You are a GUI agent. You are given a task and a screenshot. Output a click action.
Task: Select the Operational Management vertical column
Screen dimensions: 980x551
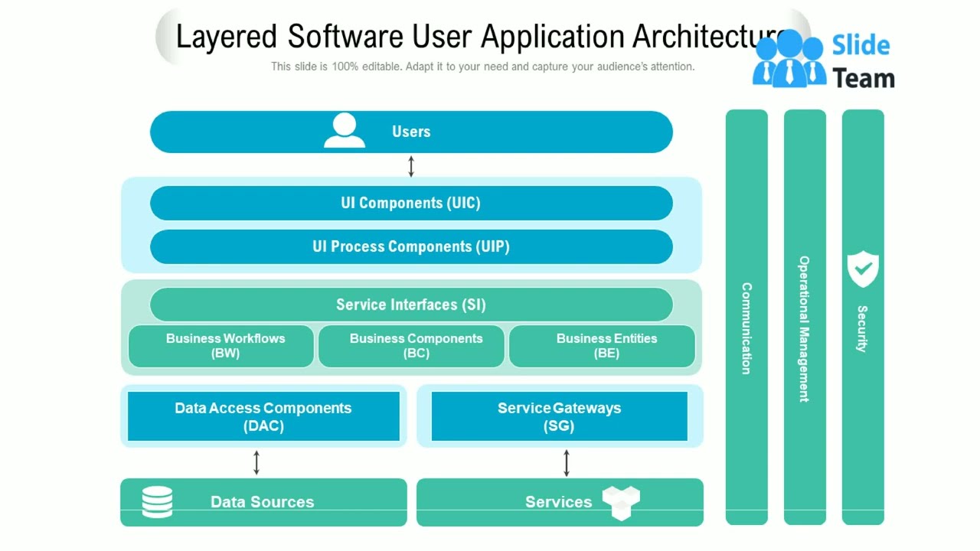click(x=805, y=317)
